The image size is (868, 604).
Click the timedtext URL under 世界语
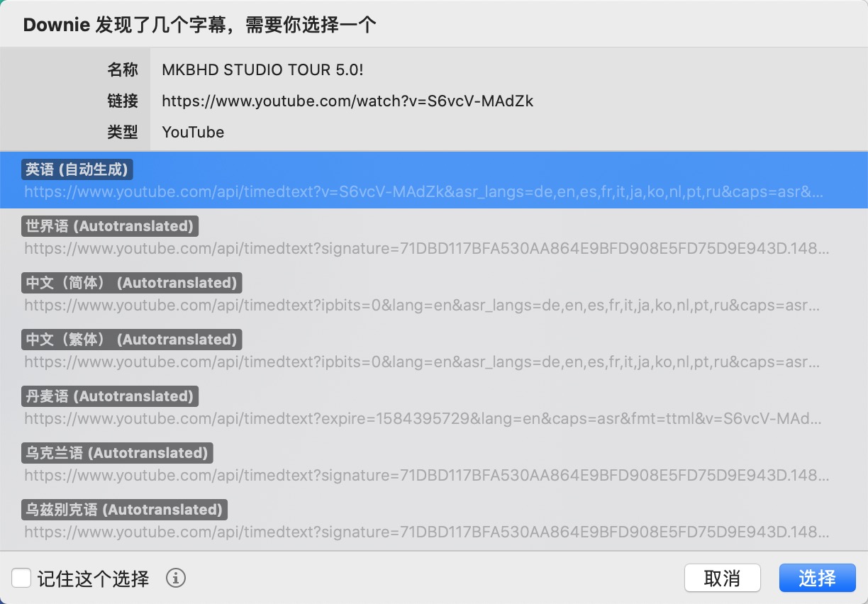(x=426, y=248)
